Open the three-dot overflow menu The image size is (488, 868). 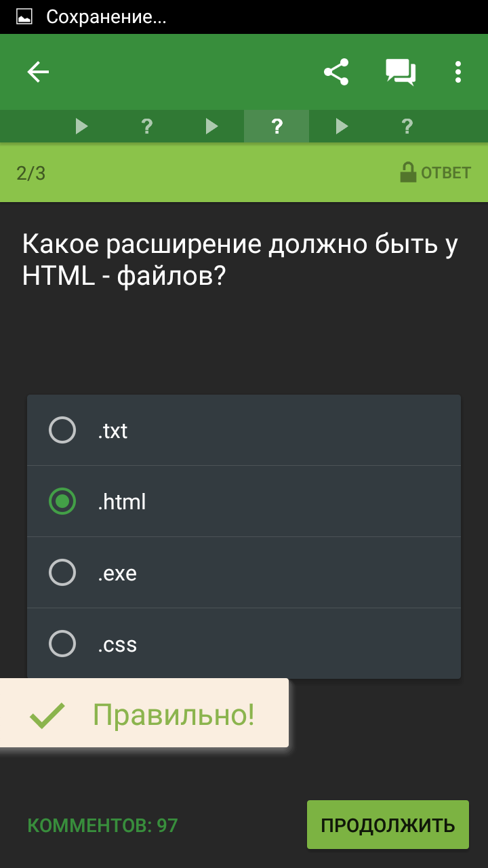click(458, 72)
